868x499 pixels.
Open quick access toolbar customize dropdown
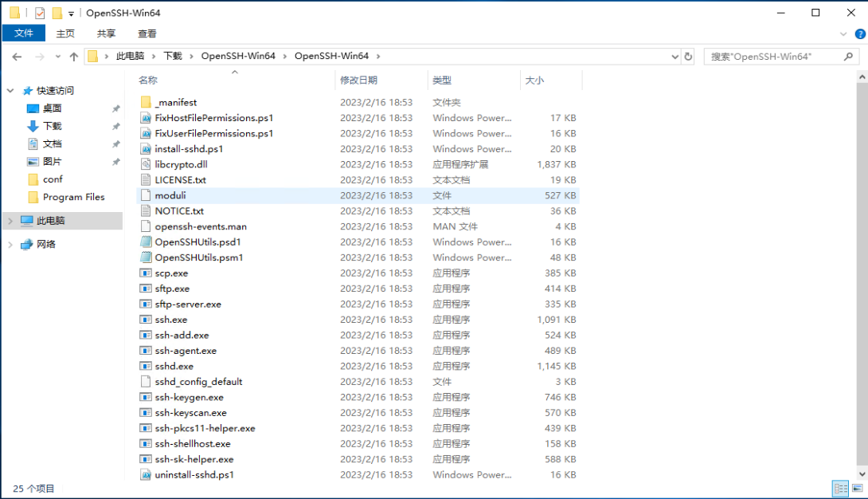click(x=71, y=14)
